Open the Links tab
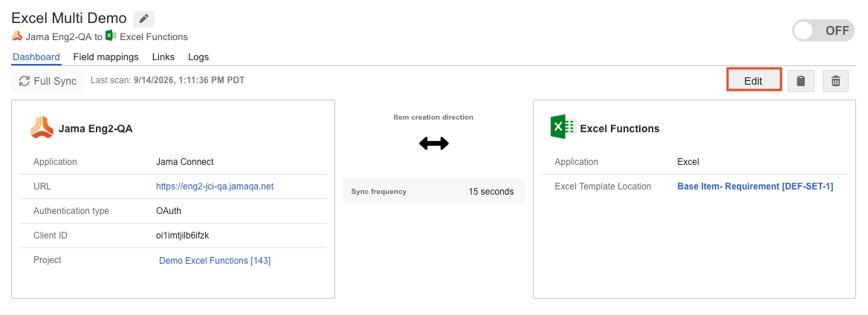The height and width of the screenshot is (315, 868). pos(163,57)
